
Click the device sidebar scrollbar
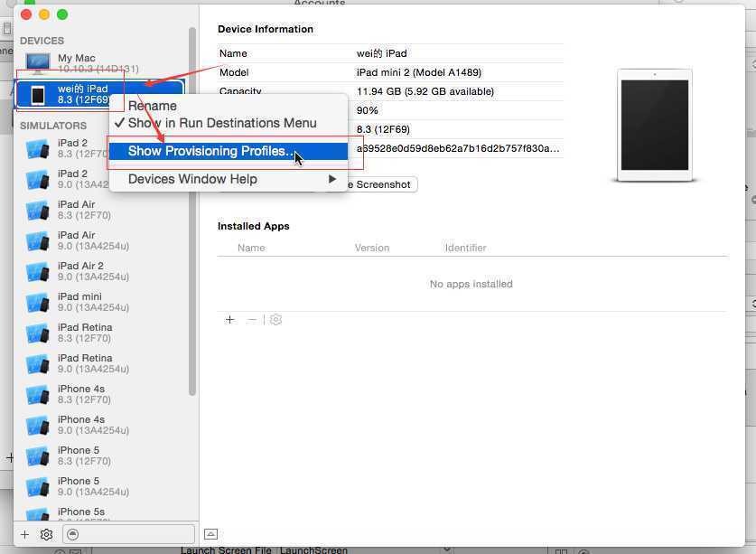tap(192, 212)
